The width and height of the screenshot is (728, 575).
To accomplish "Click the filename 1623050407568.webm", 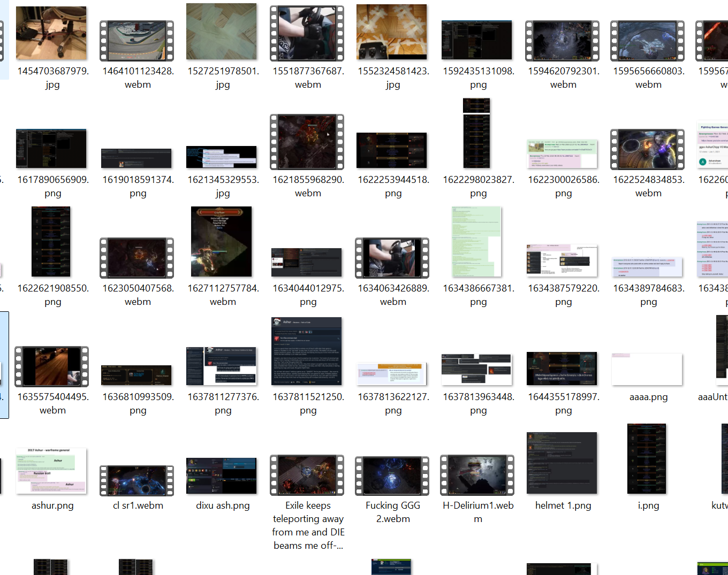I will point(138,295).
